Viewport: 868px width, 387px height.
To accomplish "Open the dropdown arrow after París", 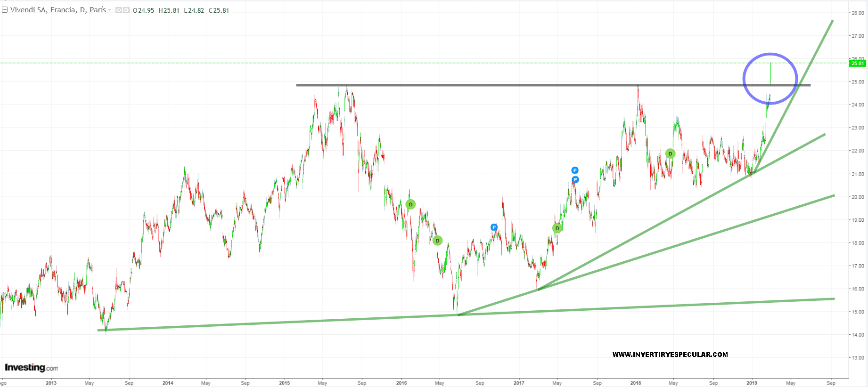I will pos(110,10).
